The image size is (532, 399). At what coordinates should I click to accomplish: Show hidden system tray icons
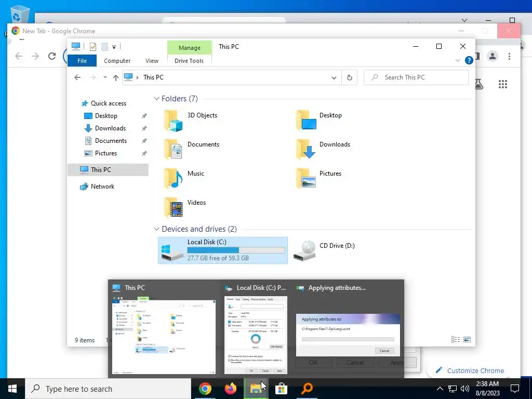click(440, 389)
